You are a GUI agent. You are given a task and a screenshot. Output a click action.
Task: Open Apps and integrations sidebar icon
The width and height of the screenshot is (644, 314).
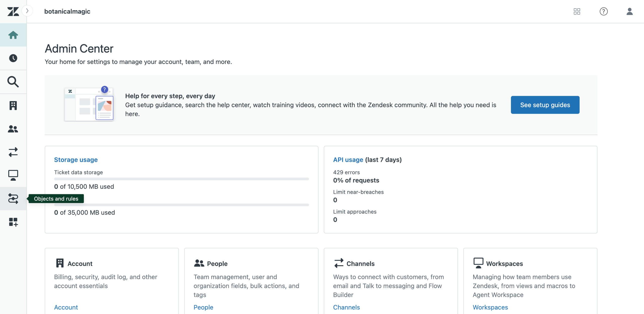tap(13, 222)
